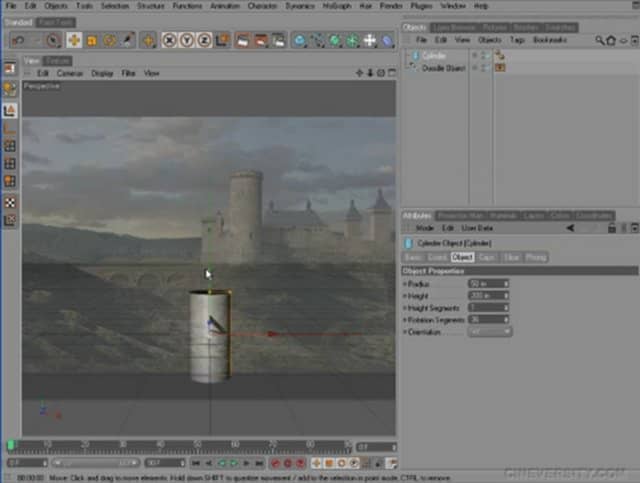This screenshot has height=483, width=640.
Task: Select the Cylinder object in the Objects manager
Action: pyautogui.click(x=435, y=56)
